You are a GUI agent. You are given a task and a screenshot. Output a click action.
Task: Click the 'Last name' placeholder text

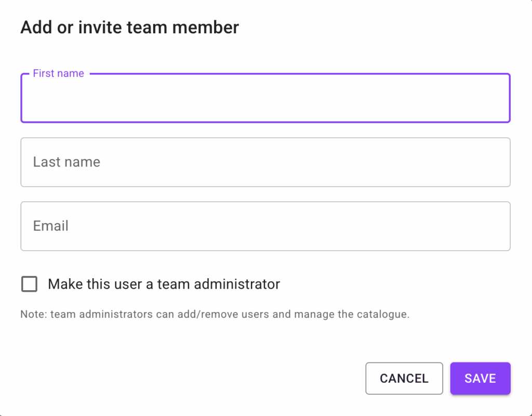[x=66, y=162]
